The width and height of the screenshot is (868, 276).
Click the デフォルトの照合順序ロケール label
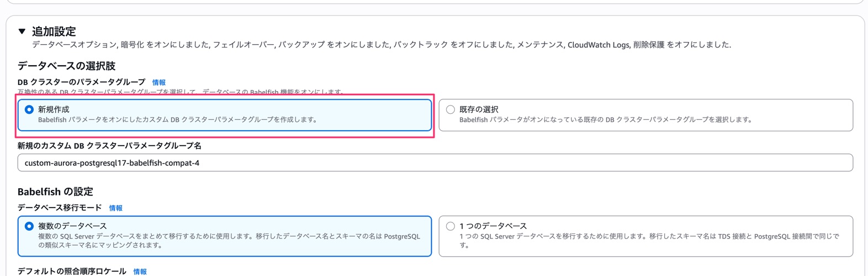point(72,271)
